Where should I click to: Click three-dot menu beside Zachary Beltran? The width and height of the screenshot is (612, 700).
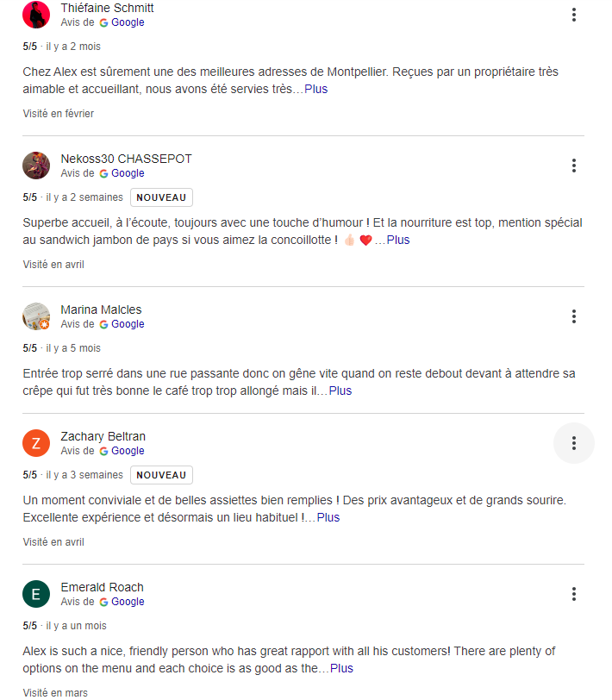click(573, 443)
